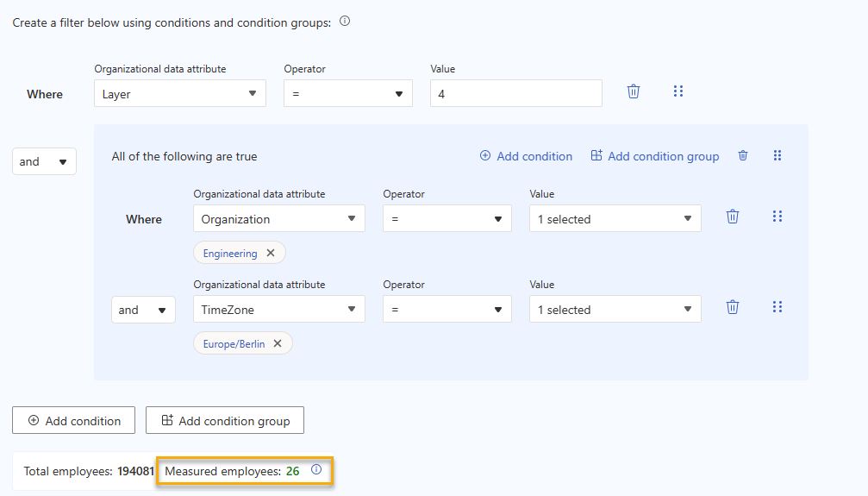868x496 pixels.
Task: Click the Layer value field containing 4
Action: 515,94
